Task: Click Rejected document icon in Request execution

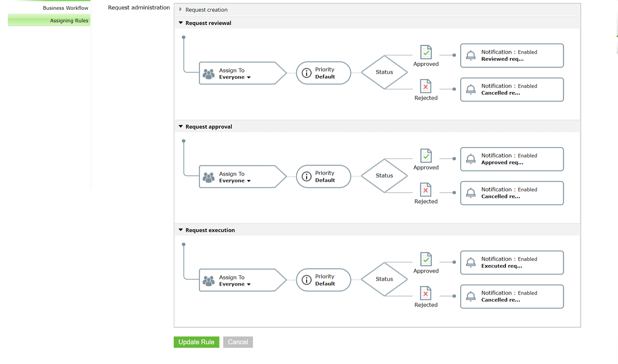Action: (x=426, y=293)
